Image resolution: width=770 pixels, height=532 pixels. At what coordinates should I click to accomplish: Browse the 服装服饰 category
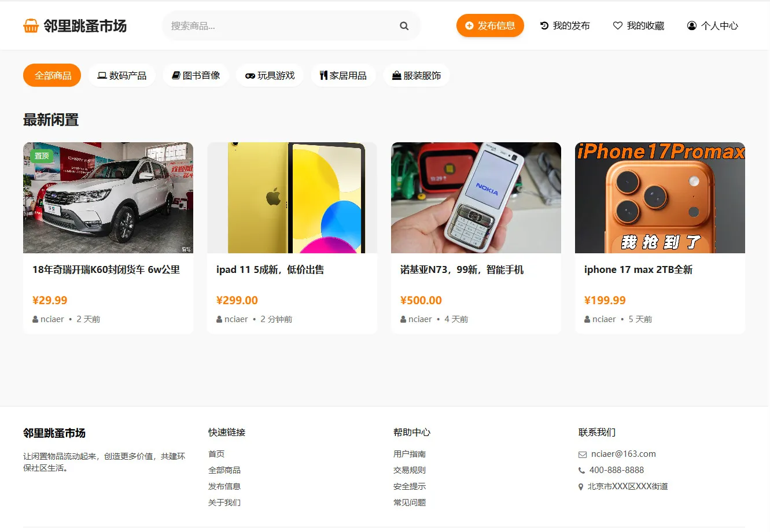417,76
